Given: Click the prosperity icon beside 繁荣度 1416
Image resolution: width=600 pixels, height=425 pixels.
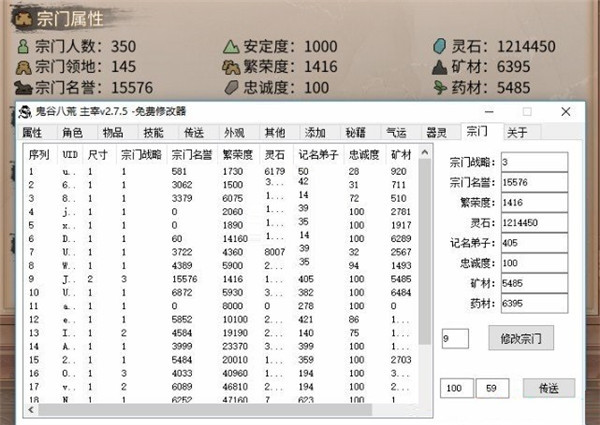Looking at the screenshot, I should 231,68.
